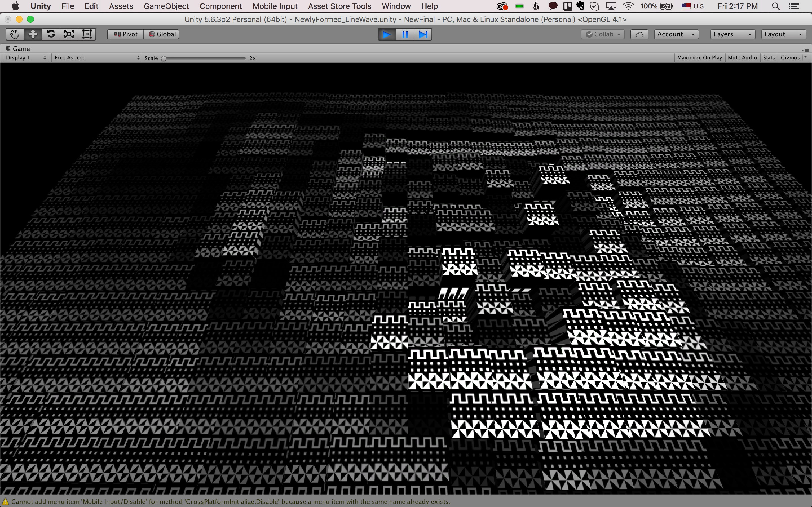This screenshot has width=812, height=507.
Task: Pause the game playback
Action: (x=405, y=34)
